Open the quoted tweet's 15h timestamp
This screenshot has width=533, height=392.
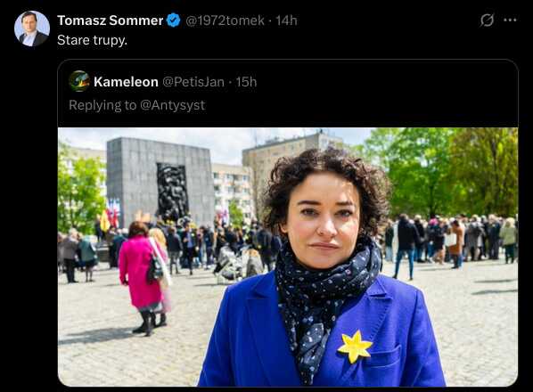click(246, 82)
